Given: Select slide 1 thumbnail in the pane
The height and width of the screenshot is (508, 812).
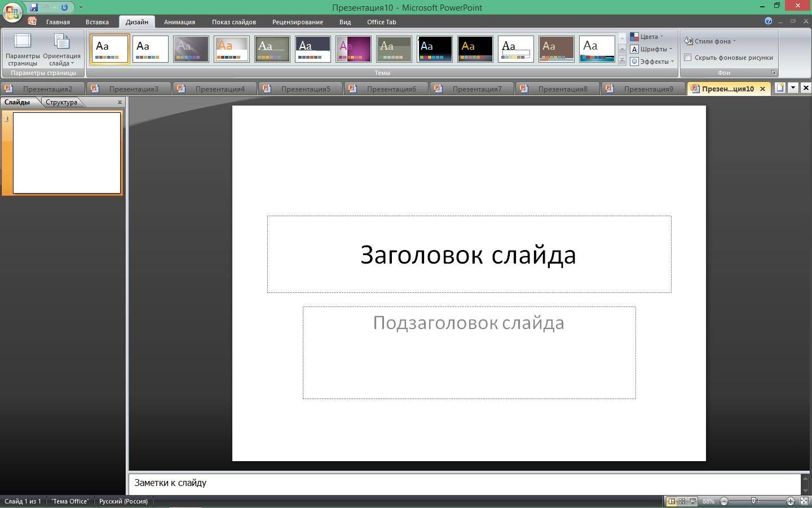Looking at the screenshot, I should (x=67, y=152).
